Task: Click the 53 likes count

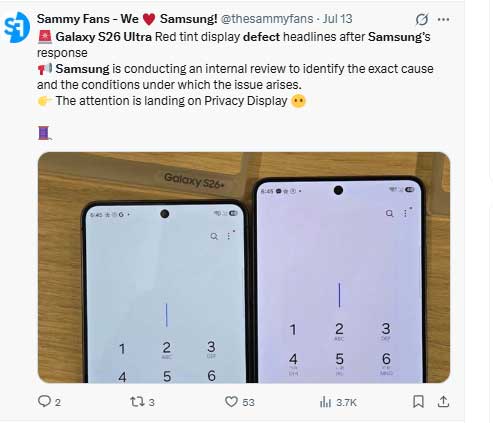Action: pyautogui.click(x=248, y=403)
